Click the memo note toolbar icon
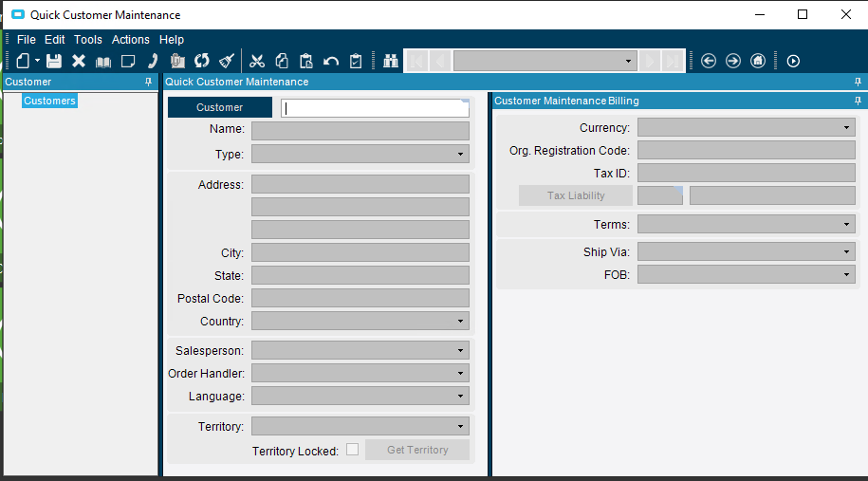The image size is (868, 481). pos(128,61)
